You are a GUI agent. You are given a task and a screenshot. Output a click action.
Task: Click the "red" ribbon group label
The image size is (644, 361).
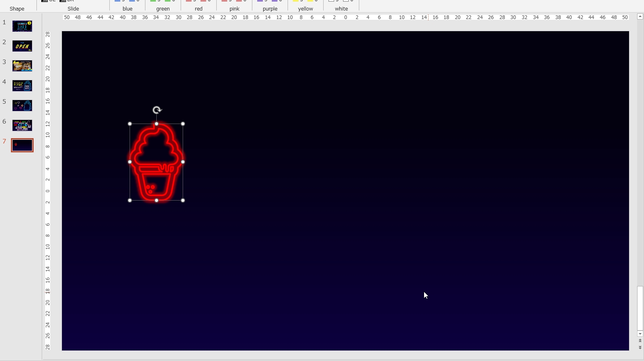tap(198, 9)
